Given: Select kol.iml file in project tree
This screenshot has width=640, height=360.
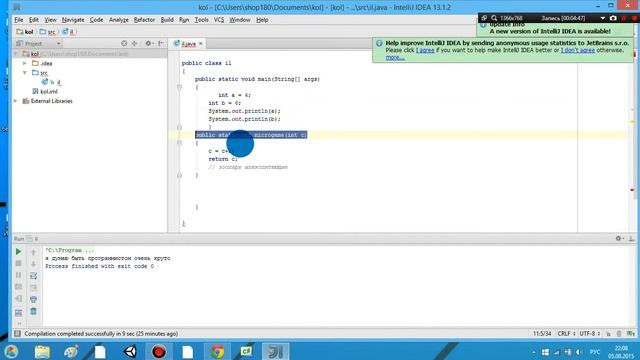Looking at the screenshot, I should (x=45, y=91).
